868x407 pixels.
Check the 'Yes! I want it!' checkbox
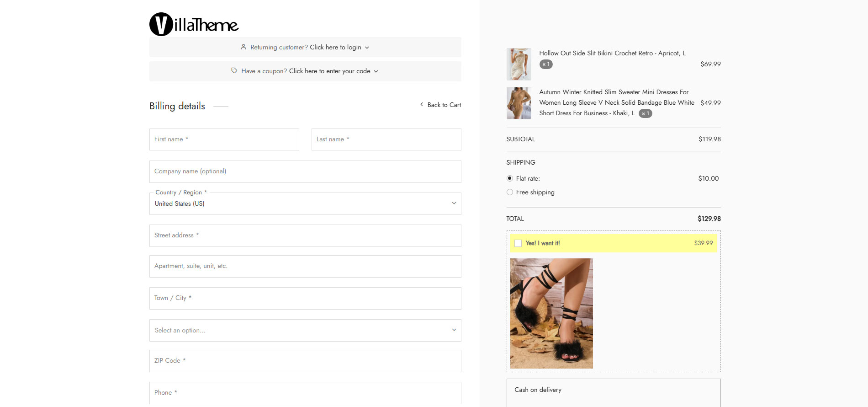518,243
